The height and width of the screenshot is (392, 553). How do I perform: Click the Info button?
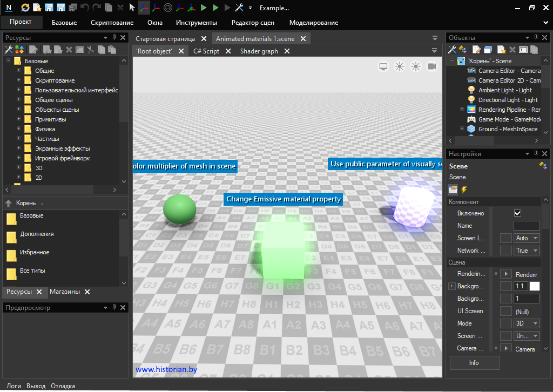click(x=474, y=363)
